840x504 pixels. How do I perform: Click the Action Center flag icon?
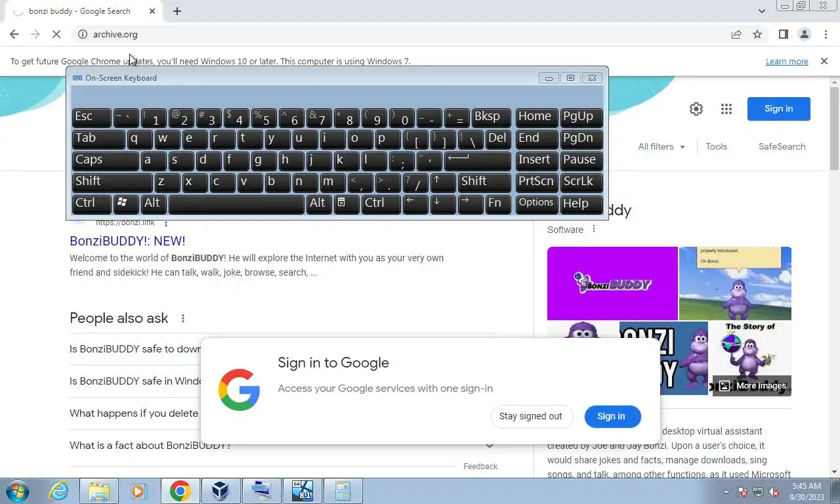742,492
